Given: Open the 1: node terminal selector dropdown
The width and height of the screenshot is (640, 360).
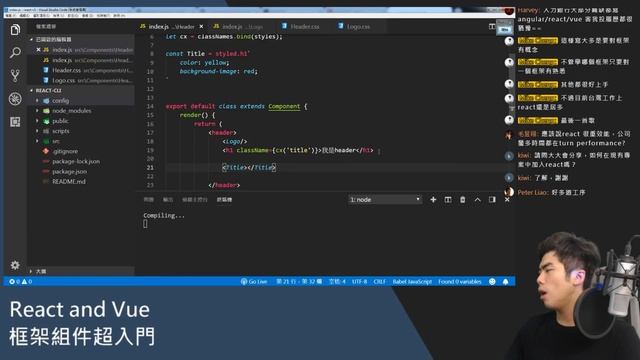Looking at the screenshot, I should click(384, 200).
